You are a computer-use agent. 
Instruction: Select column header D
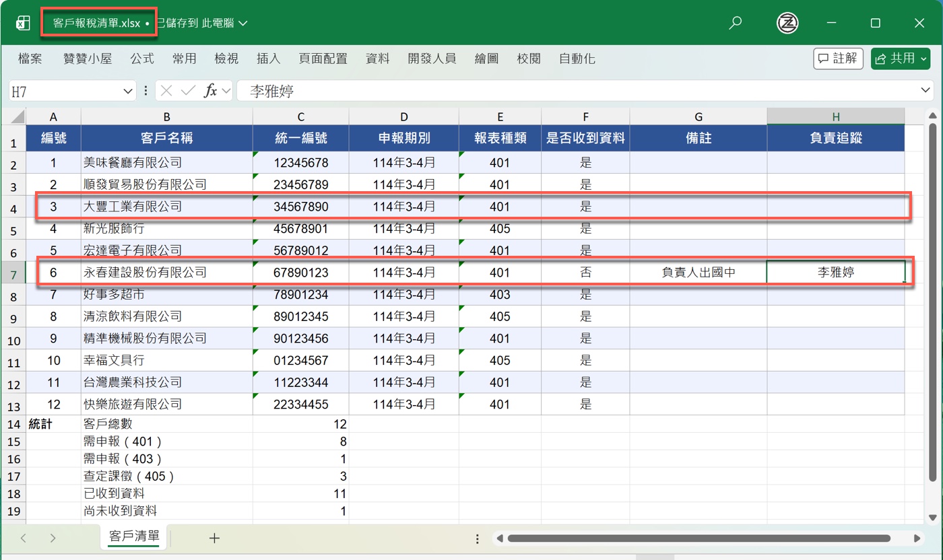tap(403, 116)
